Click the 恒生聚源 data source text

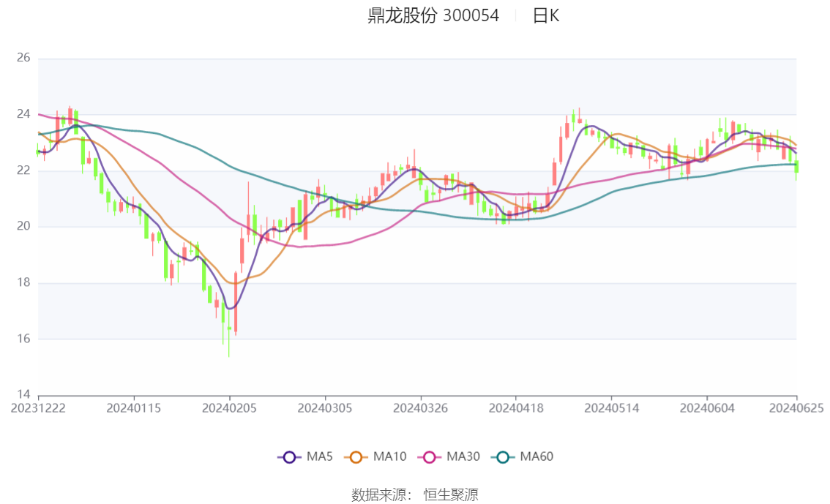click(x=451, y=495)
